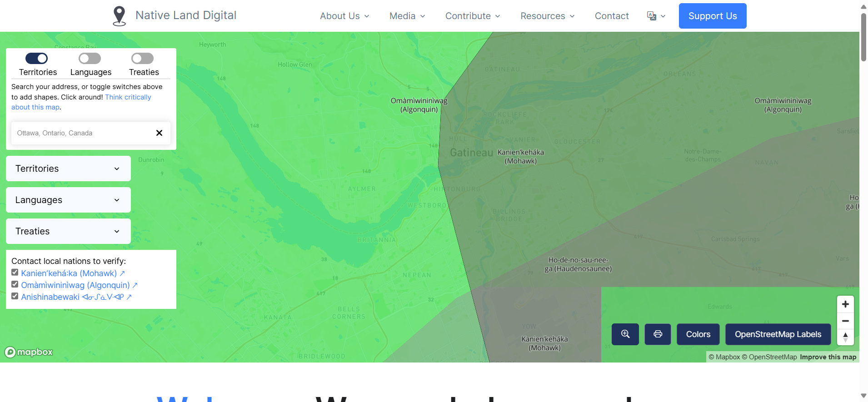The width and height of the screenshot is (868, 402).
Task: Click the magnifier zoom search button
Action: [x=625, y=334]
